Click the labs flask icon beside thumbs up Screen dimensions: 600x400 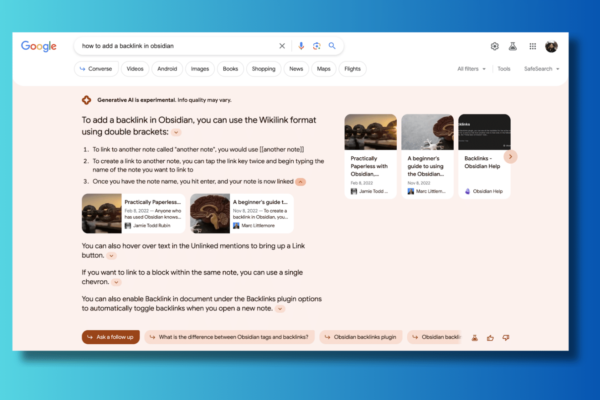pyautogui.click(x=474, y=338)
